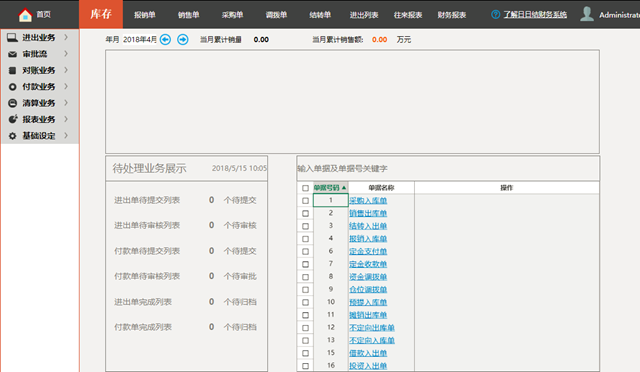Click the circle icon beside 付款业务
The width and height of the screenshot is (640, 372).
12,87
